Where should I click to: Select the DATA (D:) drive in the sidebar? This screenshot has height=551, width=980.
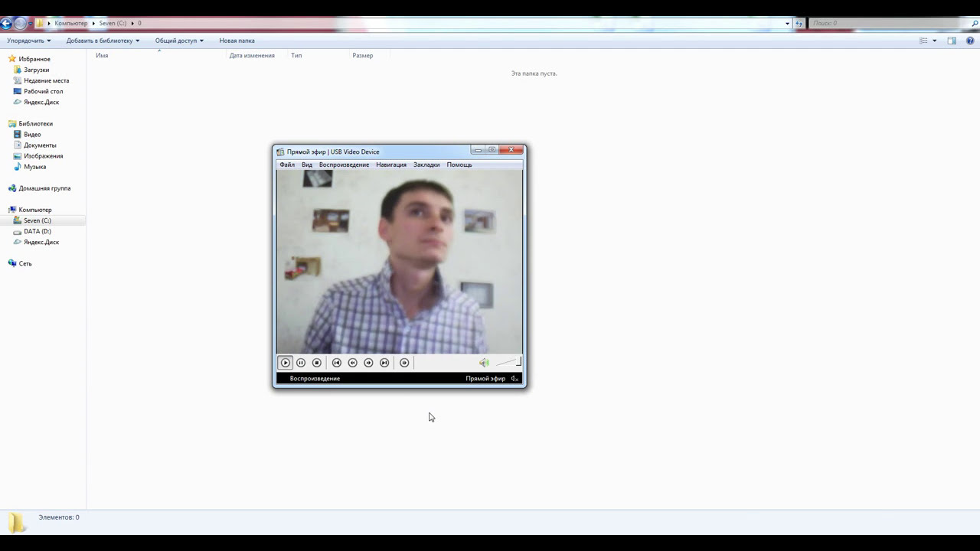[37, 231]
